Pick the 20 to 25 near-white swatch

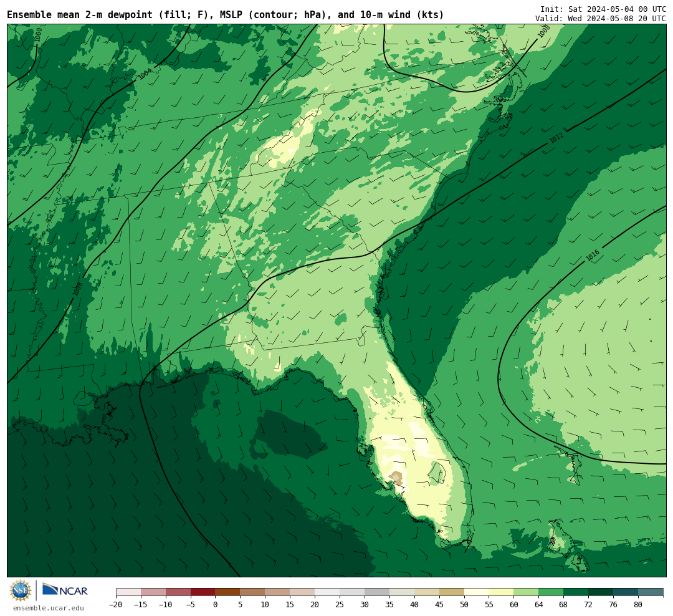tap(327, 592)
